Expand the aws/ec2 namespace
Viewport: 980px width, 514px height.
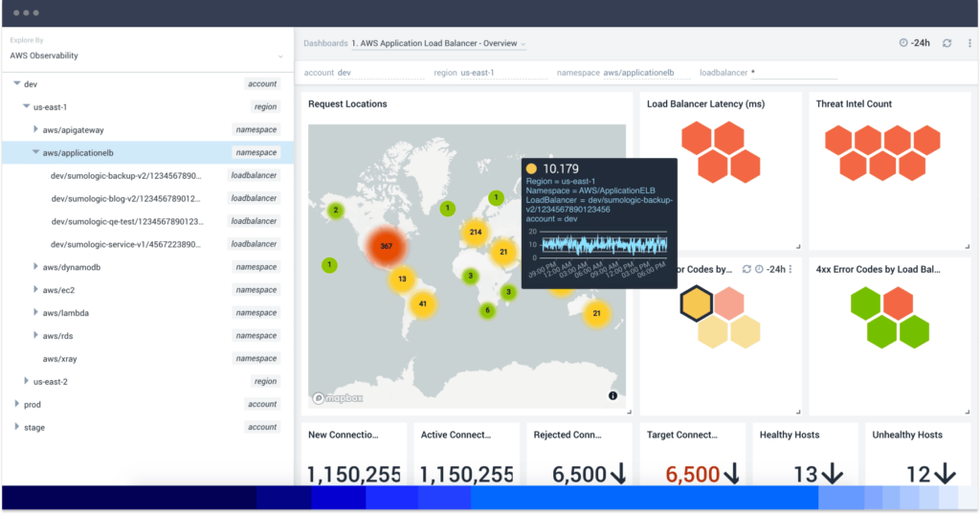(x=35, y=289)
